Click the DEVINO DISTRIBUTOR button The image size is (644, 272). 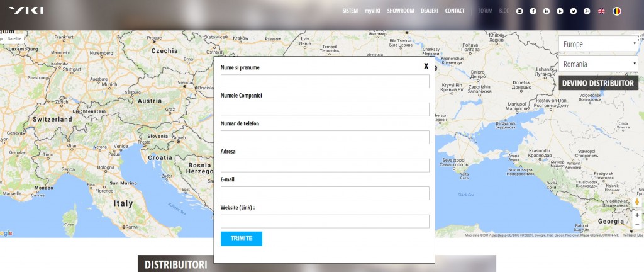[597, 83]
